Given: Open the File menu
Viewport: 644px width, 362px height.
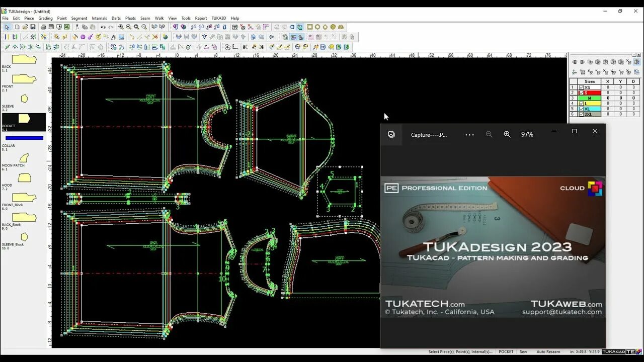Looking at the screenshot, I should click(x=5, y=18).
